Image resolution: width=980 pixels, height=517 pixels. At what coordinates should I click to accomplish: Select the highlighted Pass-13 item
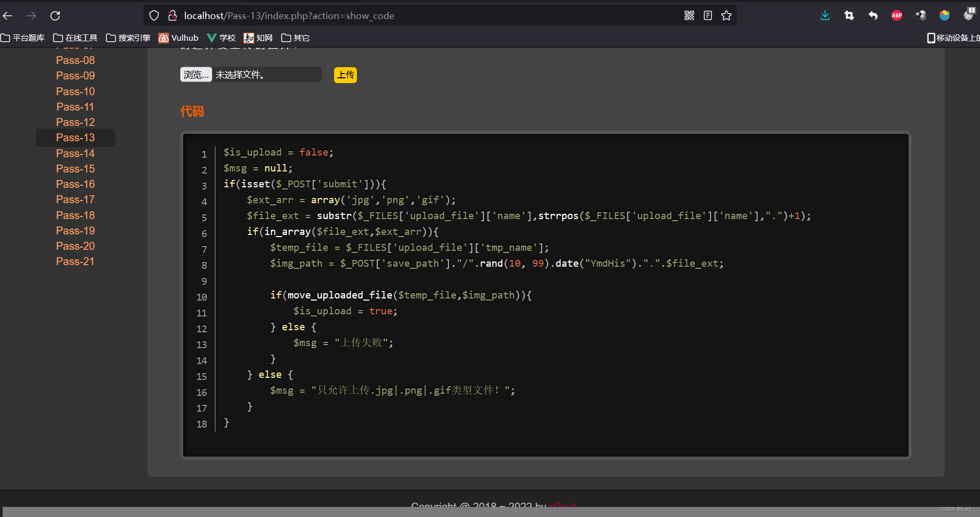click(x=75, y=138)
